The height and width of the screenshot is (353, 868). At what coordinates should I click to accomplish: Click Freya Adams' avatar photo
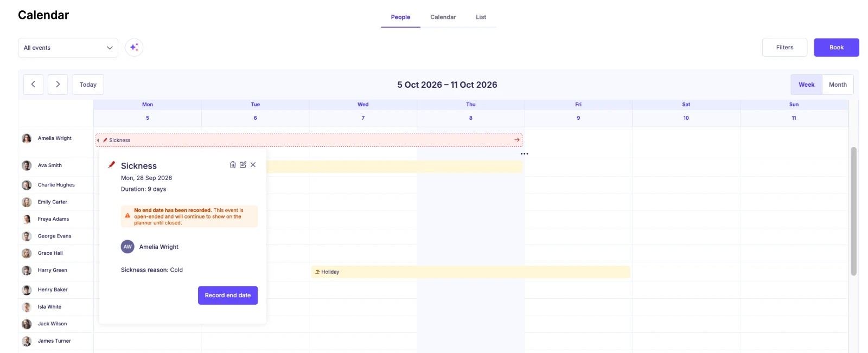[27, 219]
